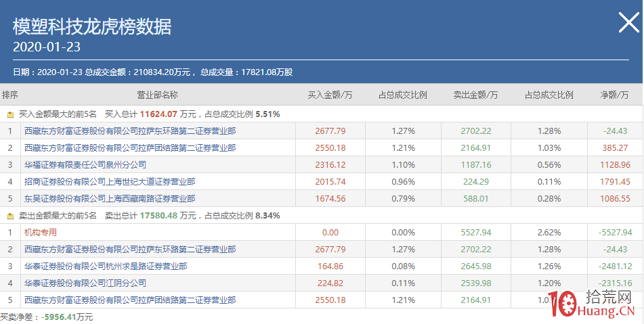Click net amount 1791.45 cell
The width and height of the screenshot is (644, 324).
(615, 181)
